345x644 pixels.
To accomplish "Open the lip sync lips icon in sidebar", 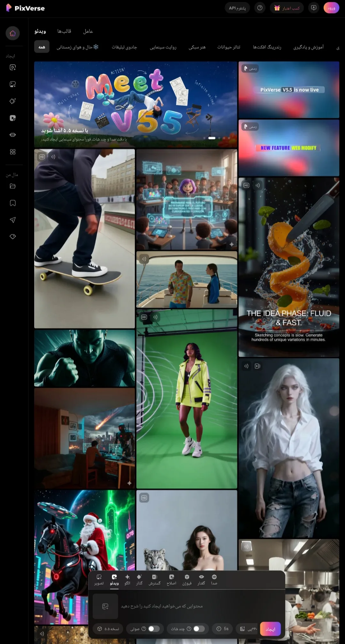I will (13, 135).
